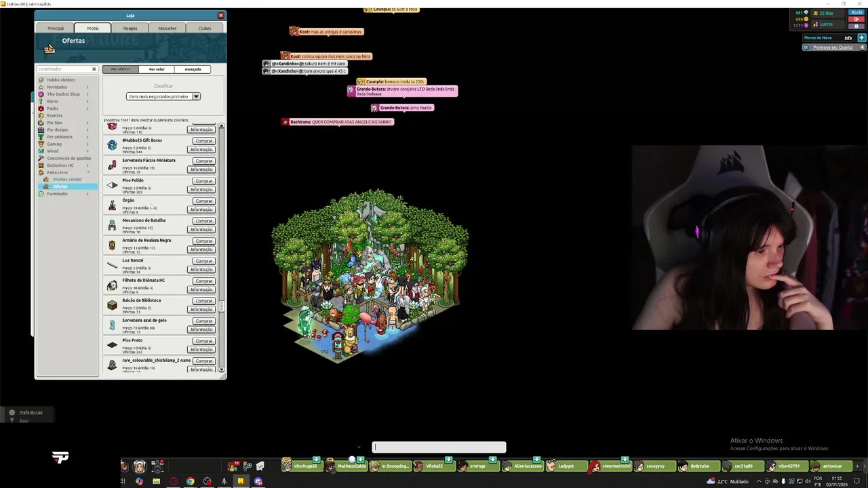Clear the catalog search field
Viewport: 868px width, 488px height.
(94, 69)
